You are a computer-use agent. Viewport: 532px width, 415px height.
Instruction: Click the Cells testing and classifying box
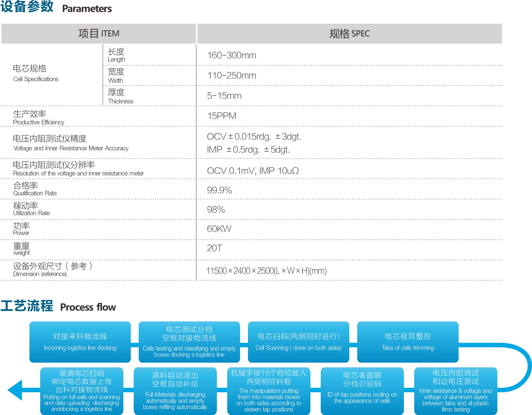[x=189, y=342]
